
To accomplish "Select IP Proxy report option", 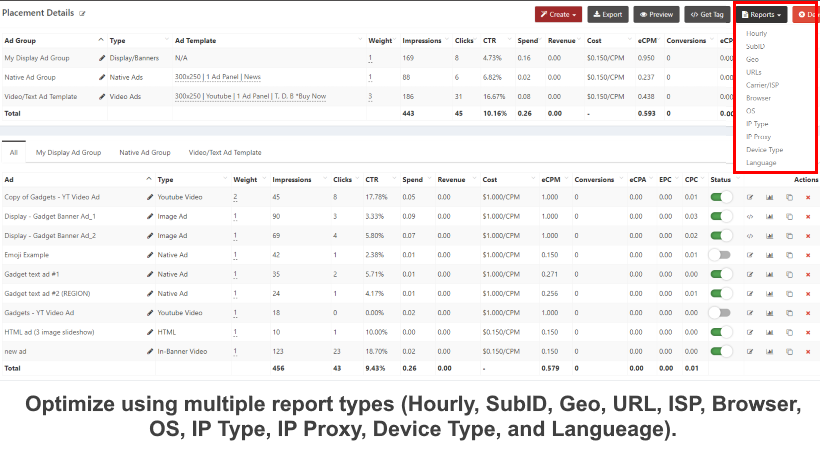I will (758, 137).
